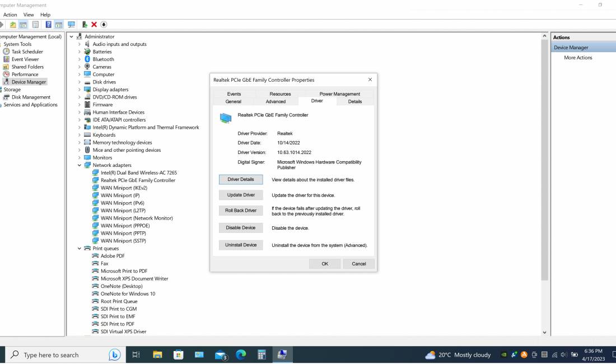The height and width of the screenshot is (364, 616).
Task: Click More Actions in the Actions pane
Action: (x=578, y=58)
